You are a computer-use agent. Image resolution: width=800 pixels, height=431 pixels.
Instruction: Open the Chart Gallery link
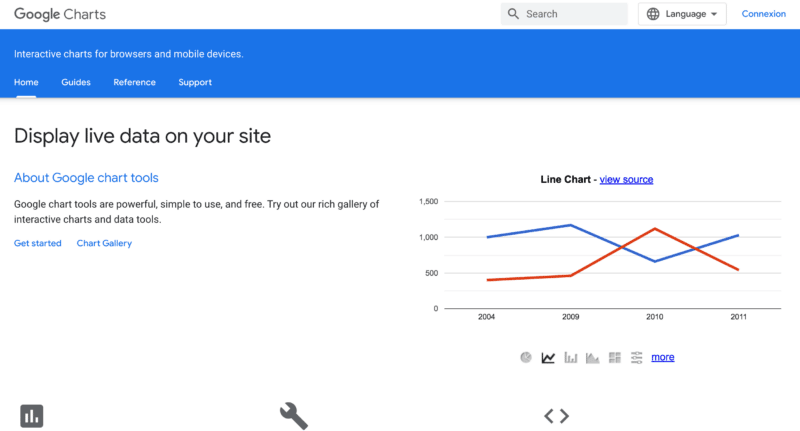click(104, 243)
